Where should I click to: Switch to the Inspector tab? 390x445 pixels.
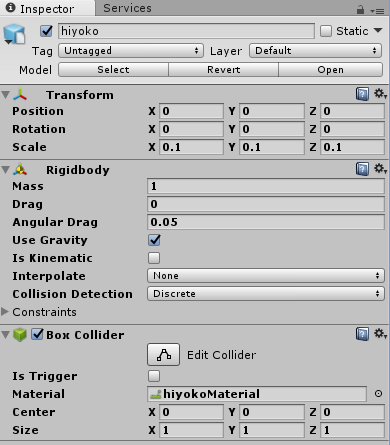tap(47, 8)
